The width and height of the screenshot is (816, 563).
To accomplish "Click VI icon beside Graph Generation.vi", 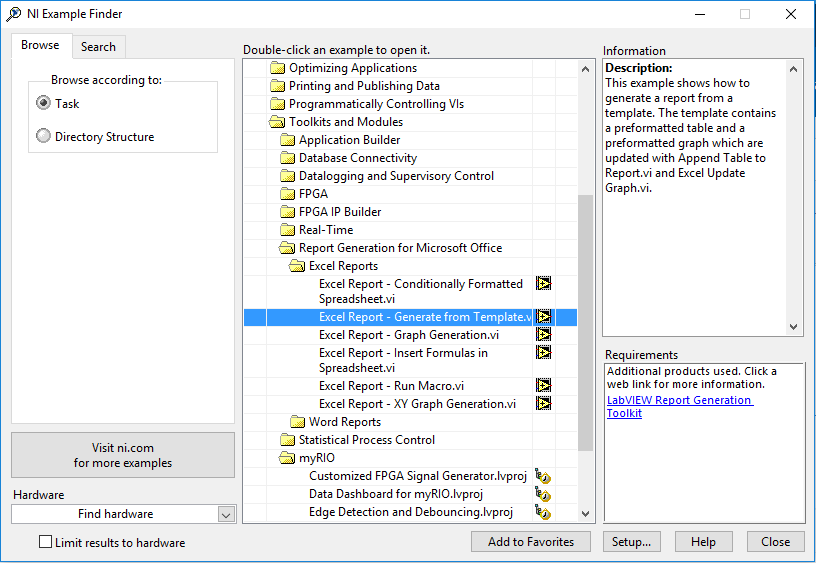I will coord(543,335).
